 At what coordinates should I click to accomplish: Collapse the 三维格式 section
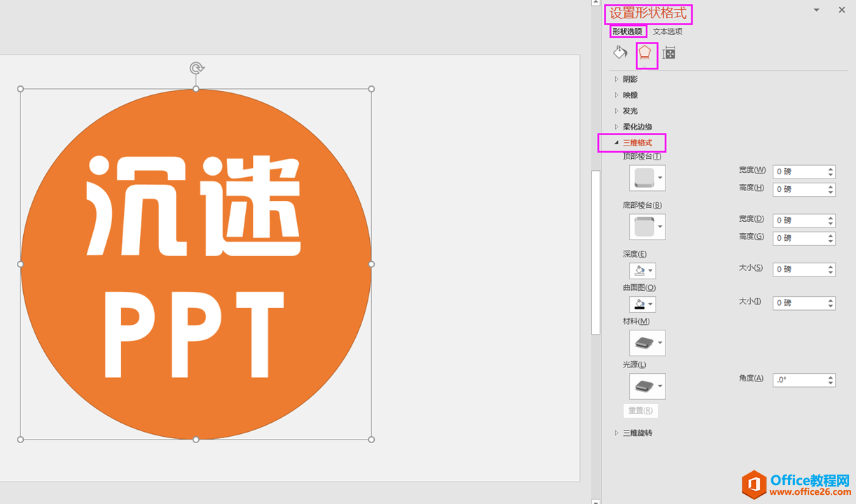[x=637, y=143]
